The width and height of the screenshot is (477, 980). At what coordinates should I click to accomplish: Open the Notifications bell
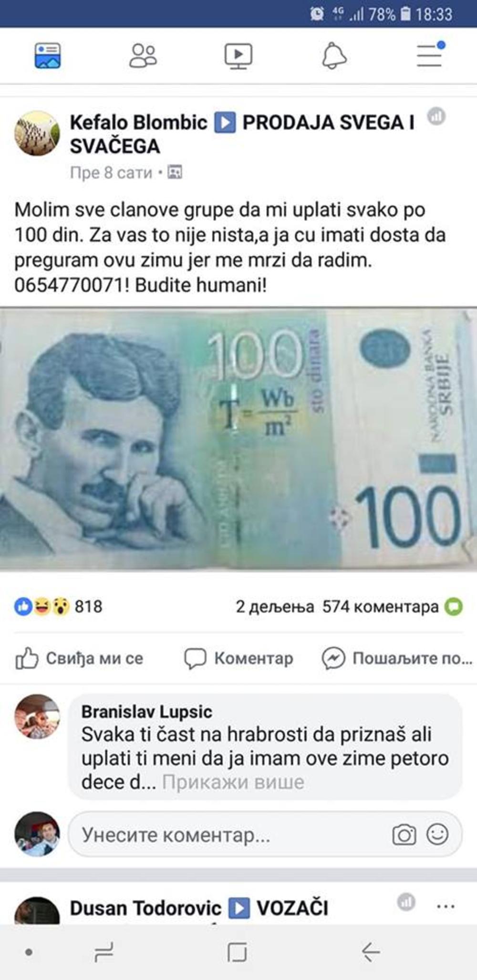(x=334, y=56)
